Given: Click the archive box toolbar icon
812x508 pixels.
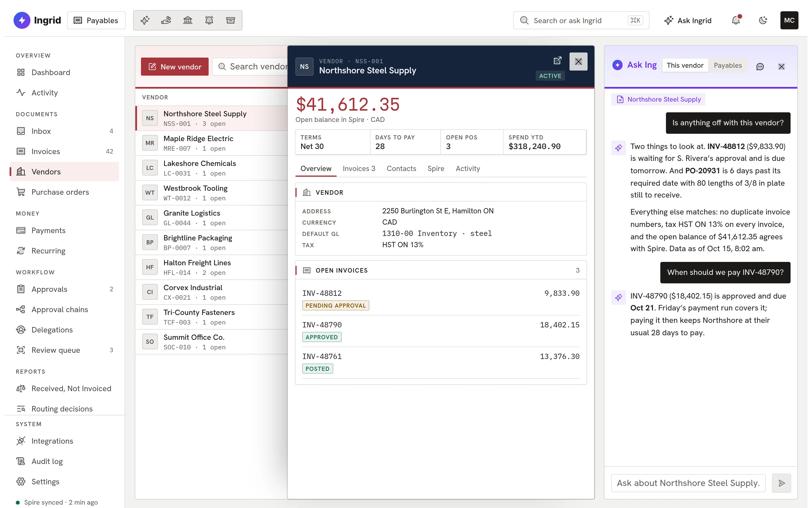Looking at the screenshot, I should 231,20.
